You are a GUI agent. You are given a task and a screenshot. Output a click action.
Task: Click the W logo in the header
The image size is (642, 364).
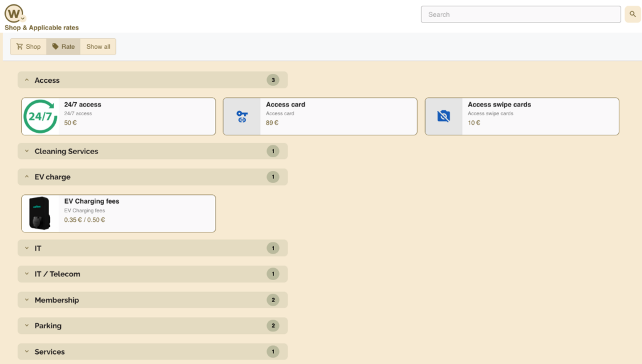click(x=14, y=13)
